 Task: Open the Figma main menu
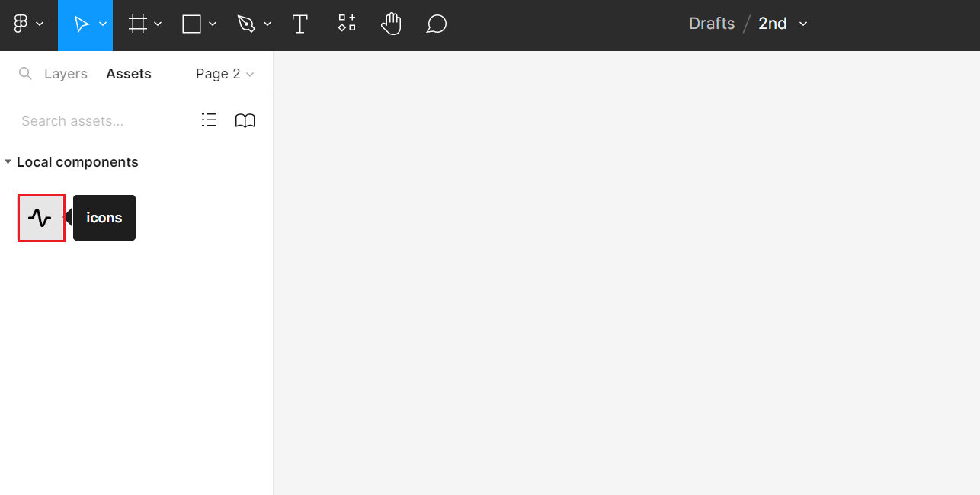[27, 24]
